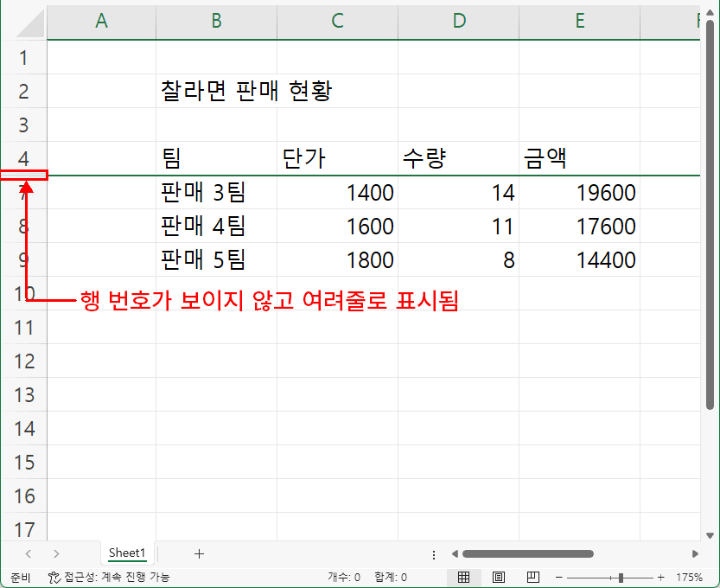Select the 팀 header cell
This screenshot has width=720, height=588.
[x=216, y=158]
